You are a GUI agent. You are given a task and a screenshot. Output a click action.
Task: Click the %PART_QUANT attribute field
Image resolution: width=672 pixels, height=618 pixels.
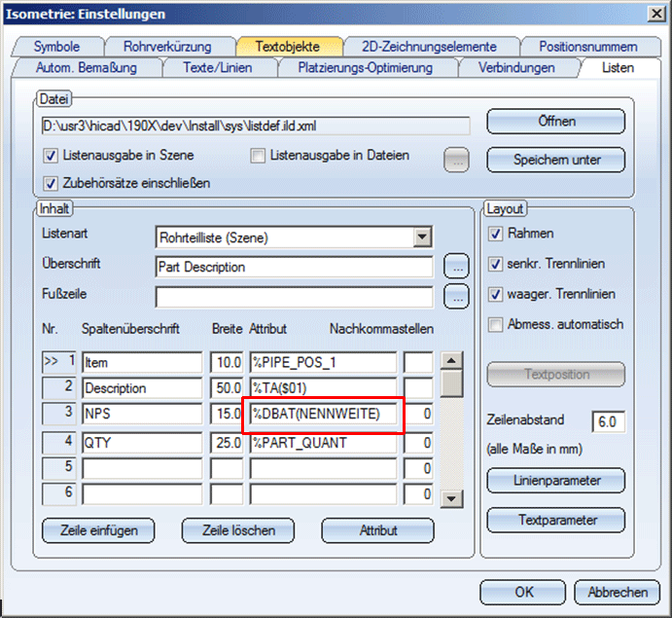pyautogui.click(x=323, y=443)
